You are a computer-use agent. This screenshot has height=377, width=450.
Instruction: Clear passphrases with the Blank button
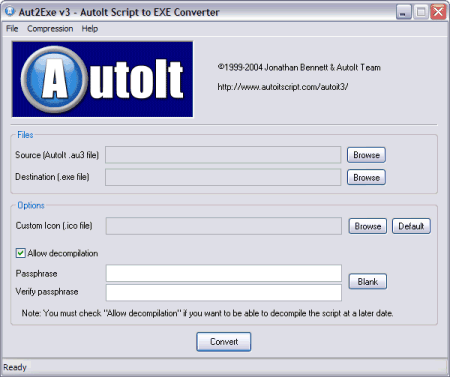pos(368,282)
